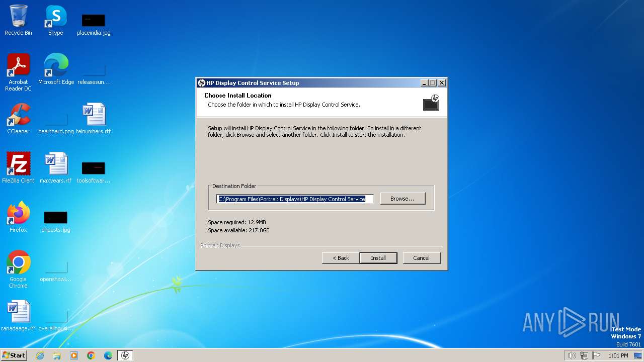Open Windows Explorer folder in taskbar

tap(57, 355)
